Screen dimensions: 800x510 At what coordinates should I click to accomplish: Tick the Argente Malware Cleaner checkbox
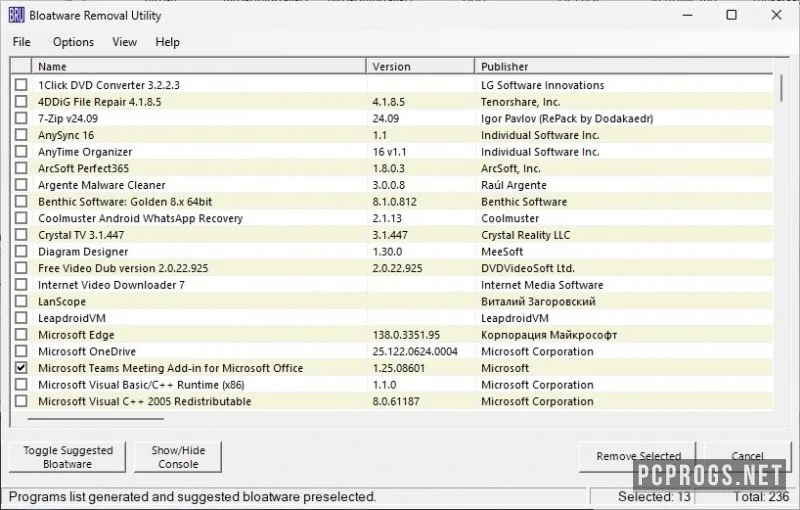click(x=21, y=185)
